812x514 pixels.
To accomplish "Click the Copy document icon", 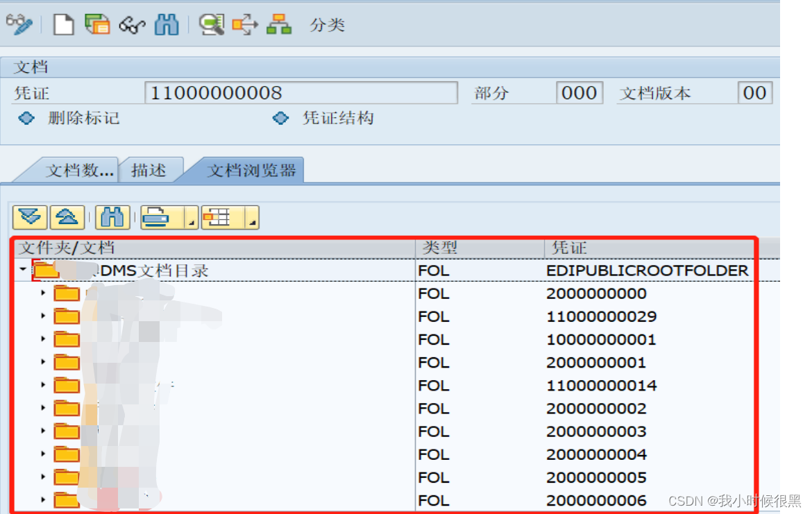I will coord(98,24).
